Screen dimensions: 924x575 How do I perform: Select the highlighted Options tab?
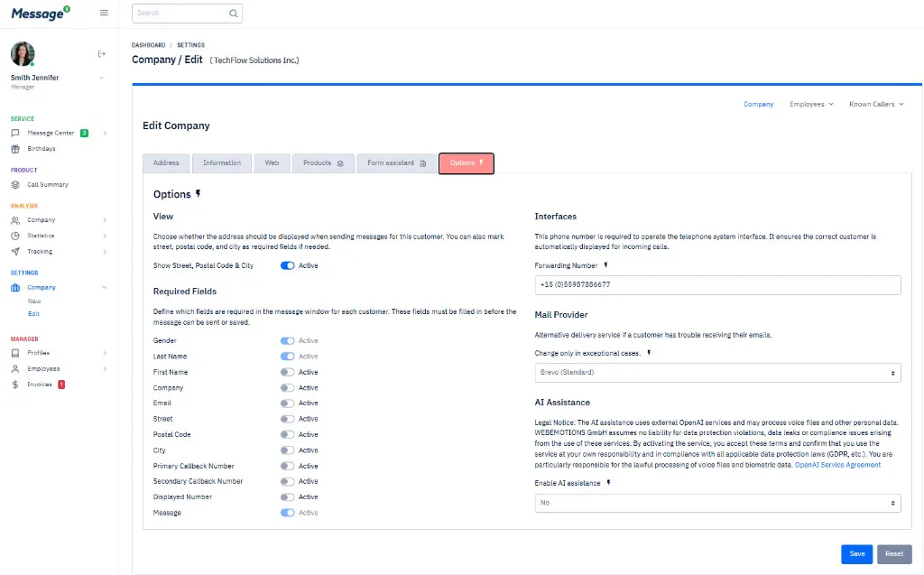click(x=467, y=163)
